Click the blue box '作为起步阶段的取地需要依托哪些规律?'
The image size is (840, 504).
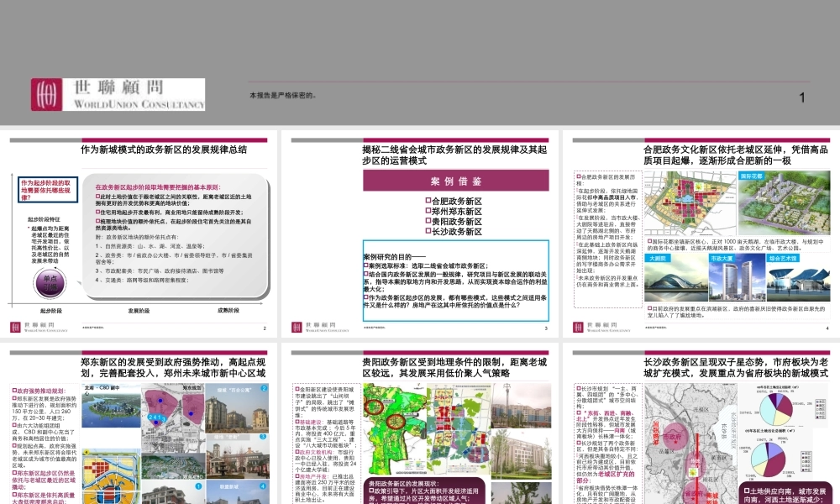[x=48, y=190]
